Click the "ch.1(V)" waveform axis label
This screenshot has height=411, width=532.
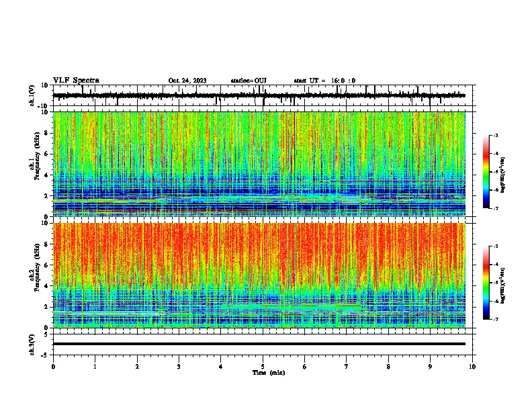click(x=32, y=95)
